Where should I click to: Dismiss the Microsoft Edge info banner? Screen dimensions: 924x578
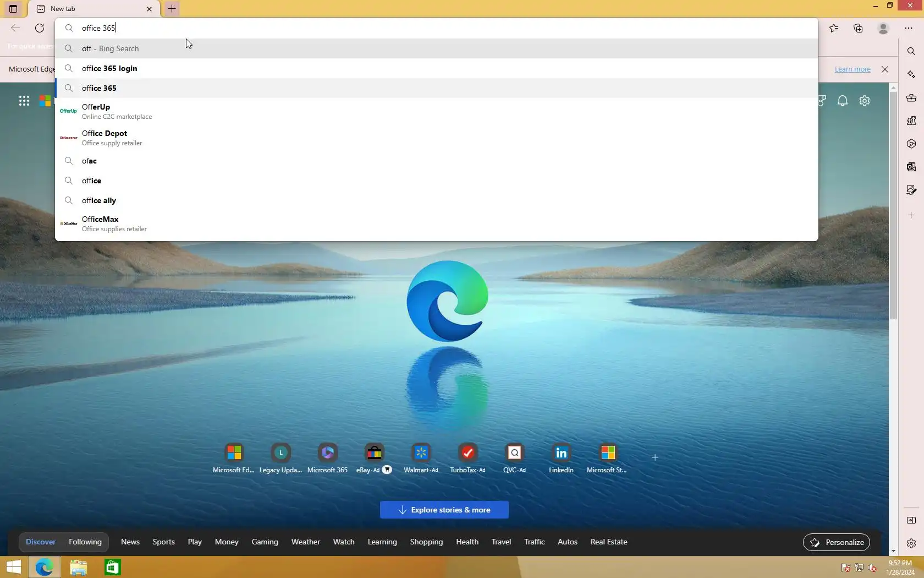[885, 69]
